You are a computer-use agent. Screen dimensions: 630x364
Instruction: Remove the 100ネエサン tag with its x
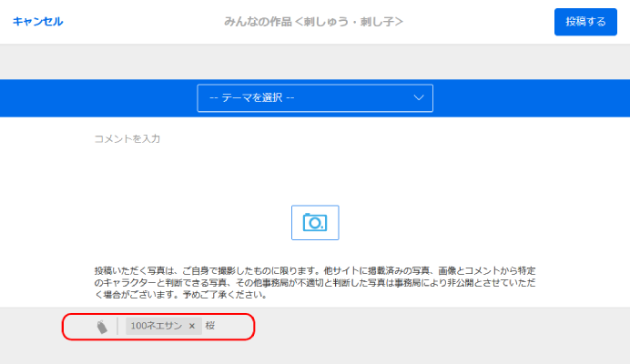coord(192,326)
